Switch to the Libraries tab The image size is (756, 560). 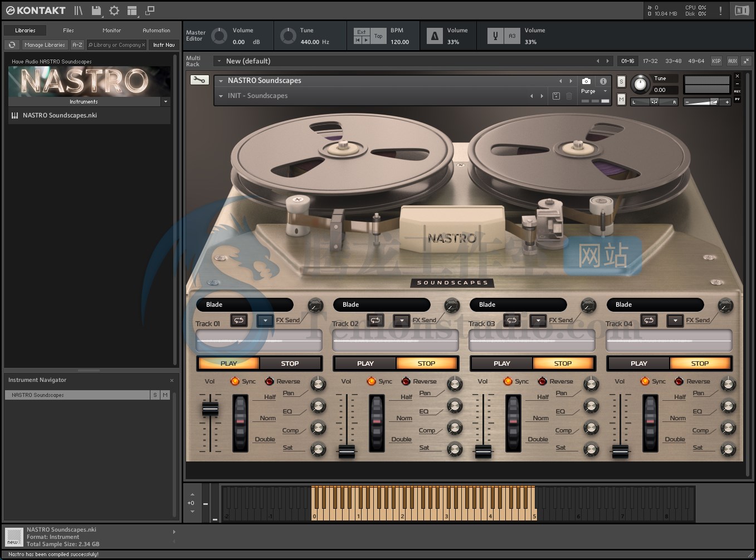(x=25, y=31)
